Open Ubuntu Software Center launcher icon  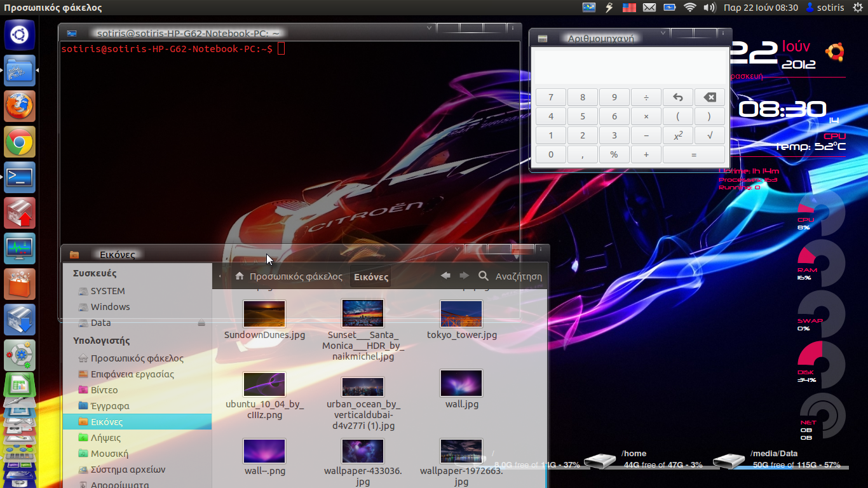click(20, 283)
